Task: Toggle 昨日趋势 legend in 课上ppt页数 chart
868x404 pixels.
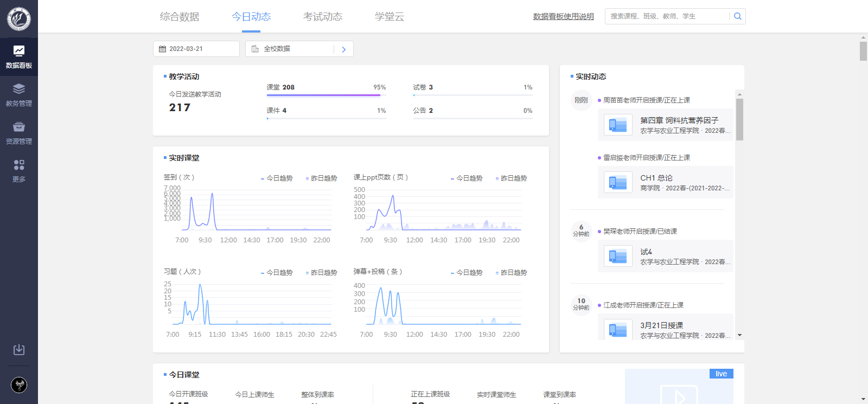Action: point(511,178)
